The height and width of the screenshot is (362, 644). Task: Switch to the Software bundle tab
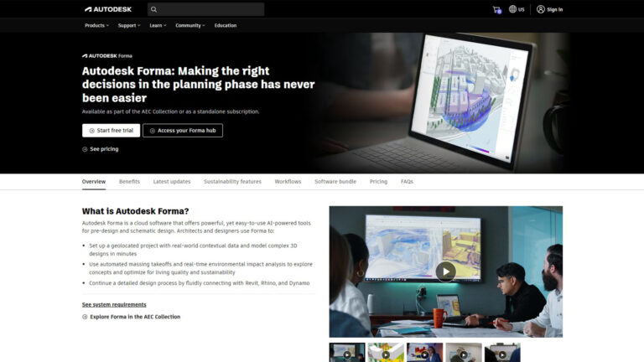pyautogui.click(x=335, y=181)
